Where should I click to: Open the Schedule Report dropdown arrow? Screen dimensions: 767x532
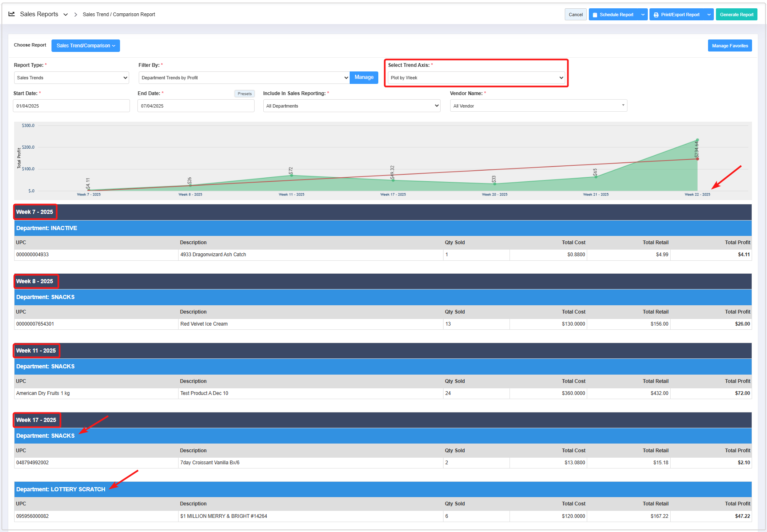[643, 15]
